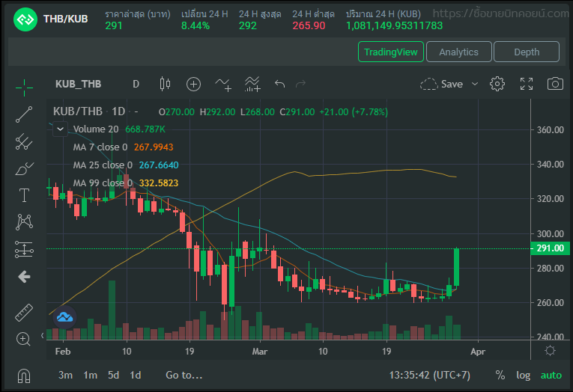Select the text annotation tool
The height and width of the screenshot is (392, 573).
point(24,195)
